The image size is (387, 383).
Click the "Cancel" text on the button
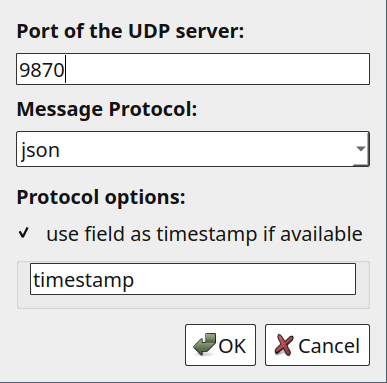pos(329,346)
